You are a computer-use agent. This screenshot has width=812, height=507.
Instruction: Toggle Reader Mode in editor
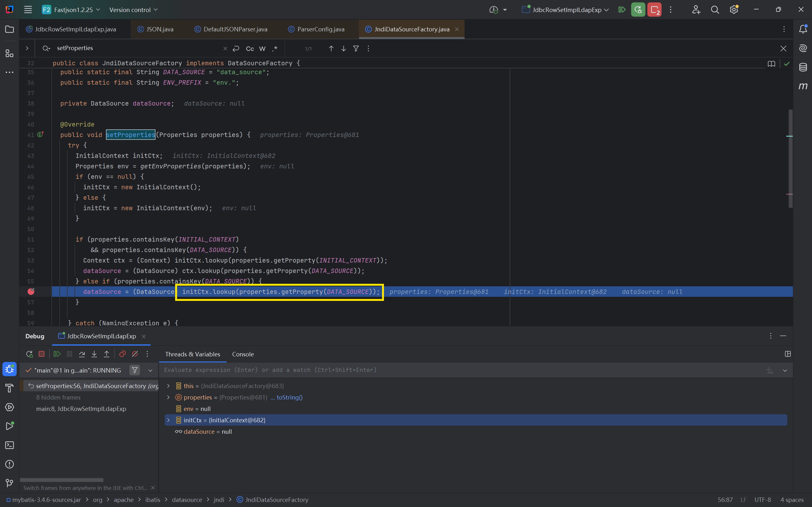[771, 64]
